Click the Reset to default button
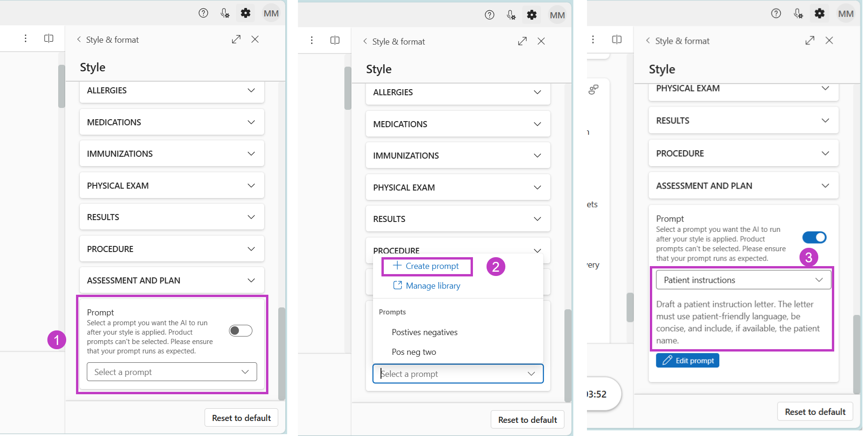 point(241,417)
